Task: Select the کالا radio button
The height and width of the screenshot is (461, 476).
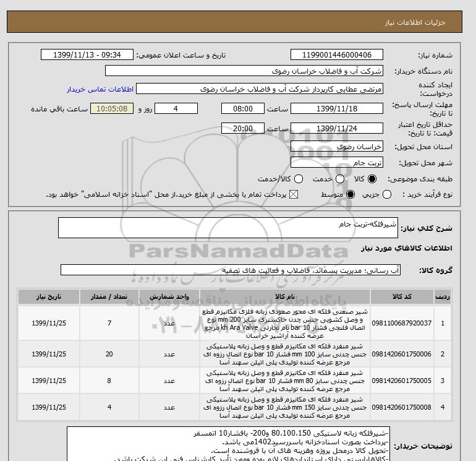Action: (372, 179)
